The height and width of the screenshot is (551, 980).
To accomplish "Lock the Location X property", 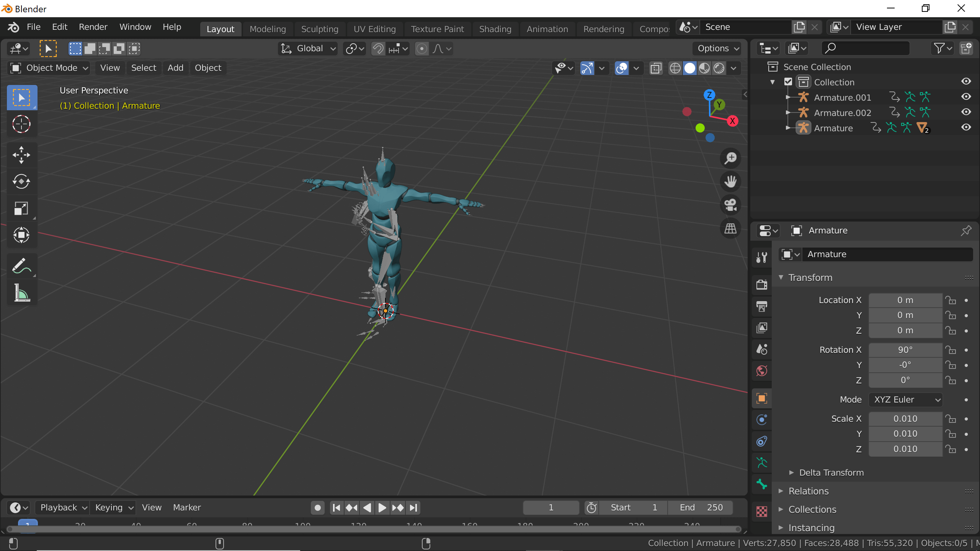I will [951, 300].
